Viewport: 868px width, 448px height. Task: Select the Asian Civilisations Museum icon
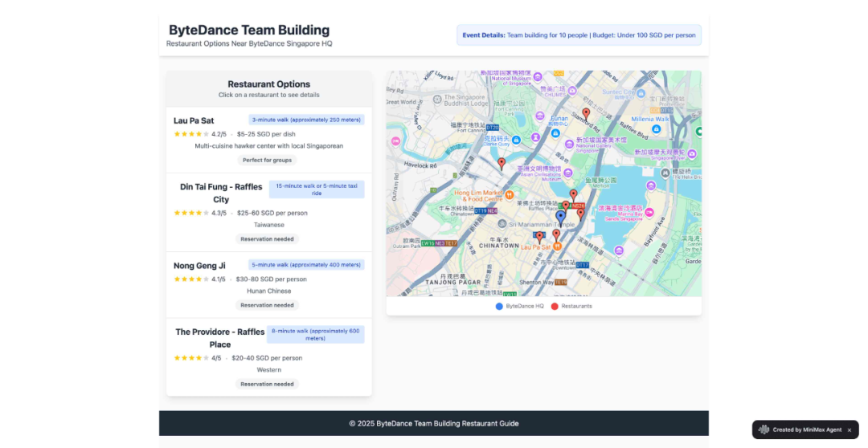pos(567,173)
